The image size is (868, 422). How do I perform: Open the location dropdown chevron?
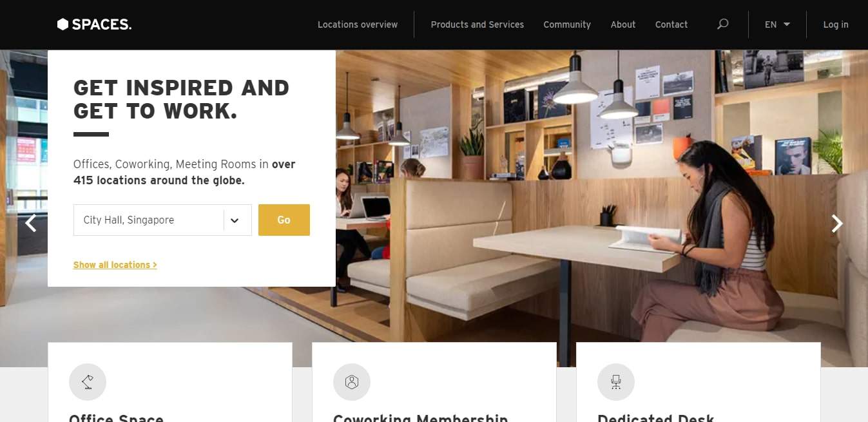point(235,220)
